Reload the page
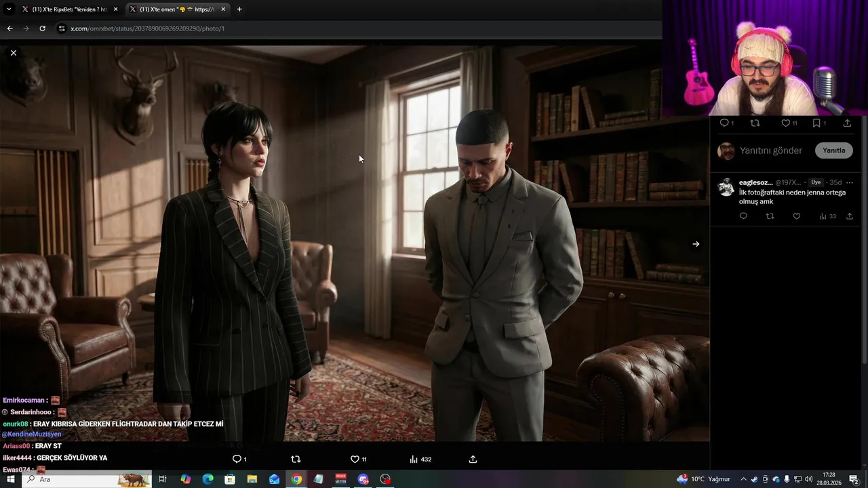This screenshot has width=868, height=488. (42, 28)
